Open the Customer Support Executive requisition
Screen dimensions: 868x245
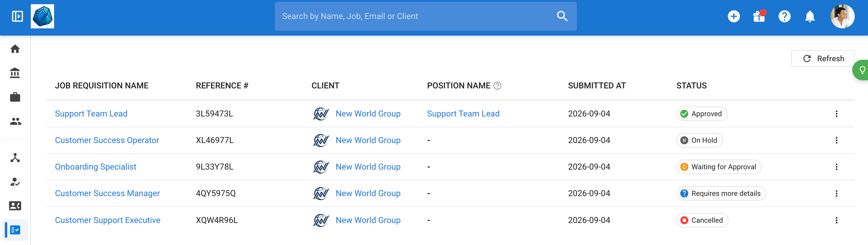click(108, 221)
